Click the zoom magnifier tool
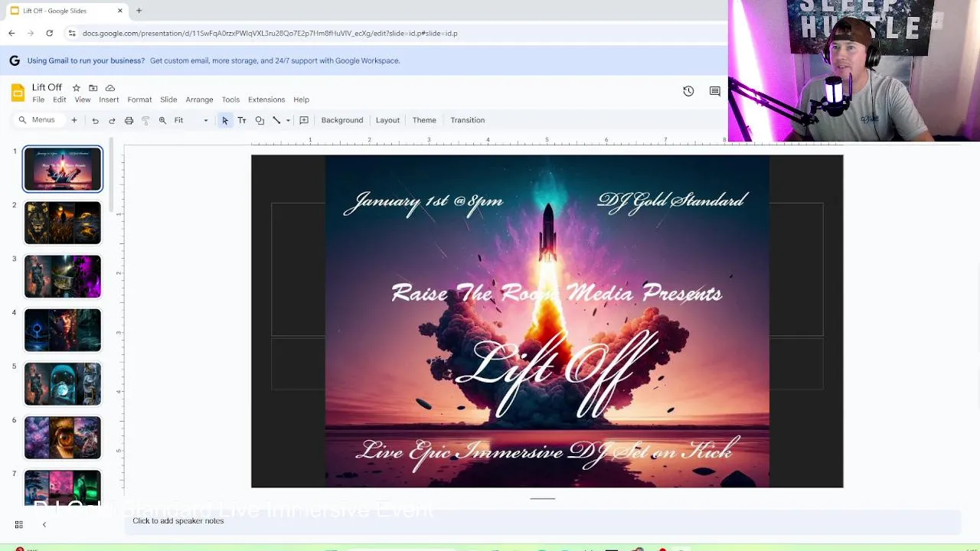 coord(162,120)
